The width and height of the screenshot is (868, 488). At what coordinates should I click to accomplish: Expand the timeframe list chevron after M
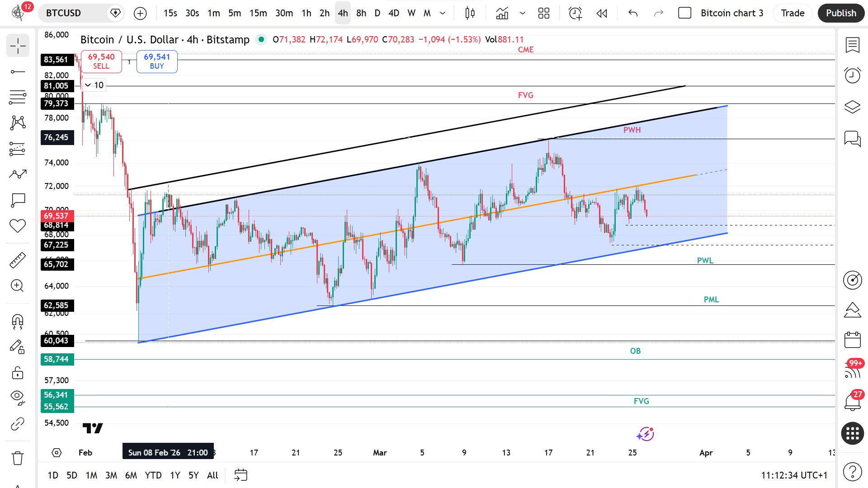coord(443,13)
